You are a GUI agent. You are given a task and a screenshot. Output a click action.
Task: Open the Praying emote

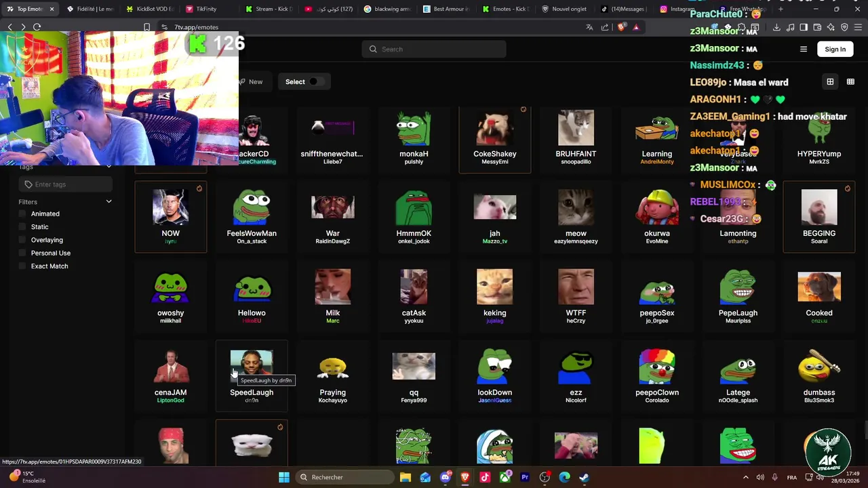point(332,376)
